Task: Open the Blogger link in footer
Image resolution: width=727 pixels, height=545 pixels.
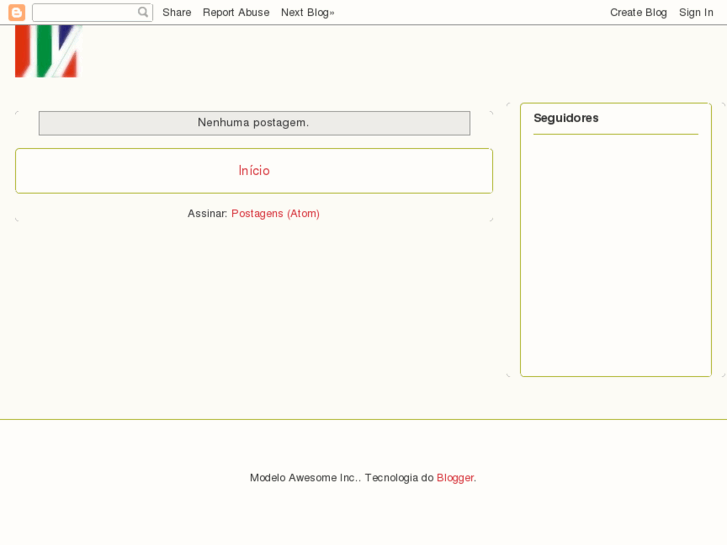Action: point(455,478)
